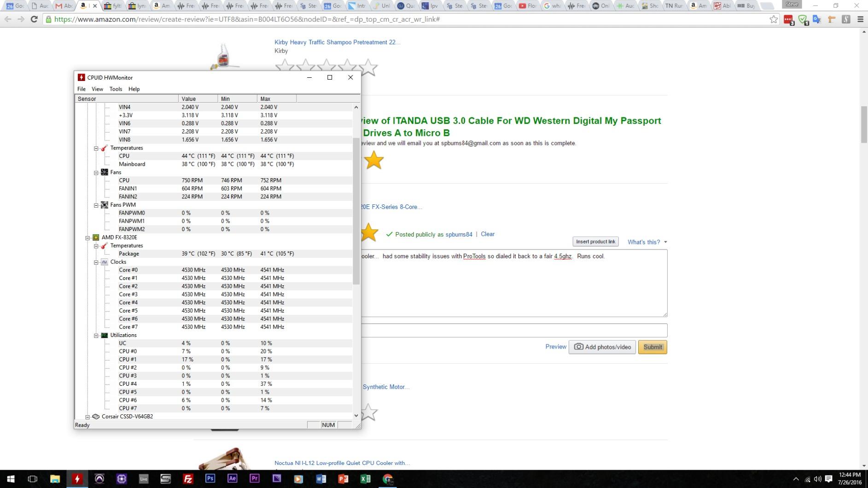Open Photoshop from the taskbar

tap(210, 479)
